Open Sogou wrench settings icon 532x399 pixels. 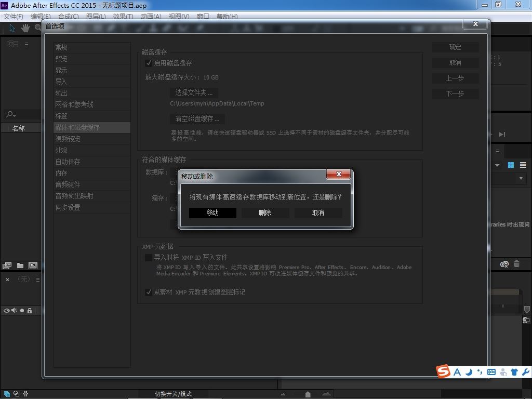tap(526, 372)
